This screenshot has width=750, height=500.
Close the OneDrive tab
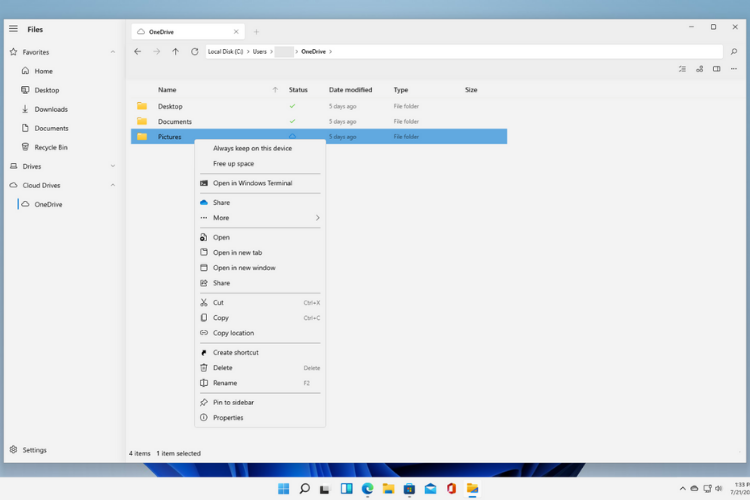click(x=236, y=32)
